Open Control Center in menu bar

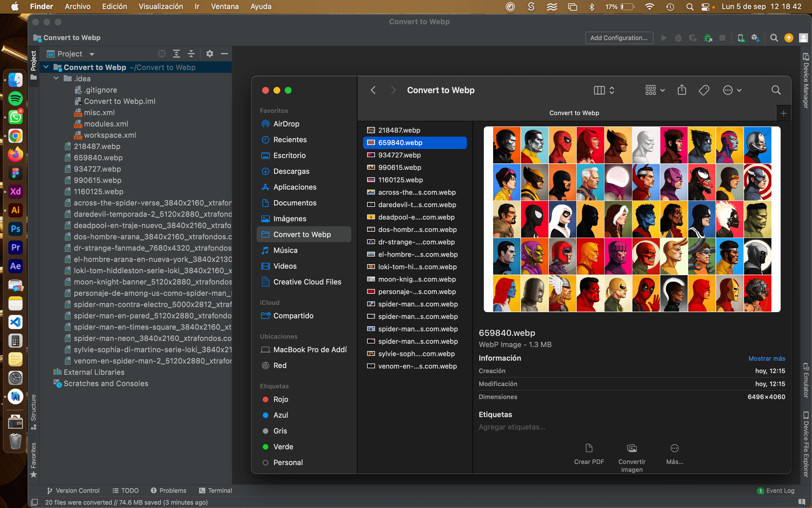click(x=705, y=7)
